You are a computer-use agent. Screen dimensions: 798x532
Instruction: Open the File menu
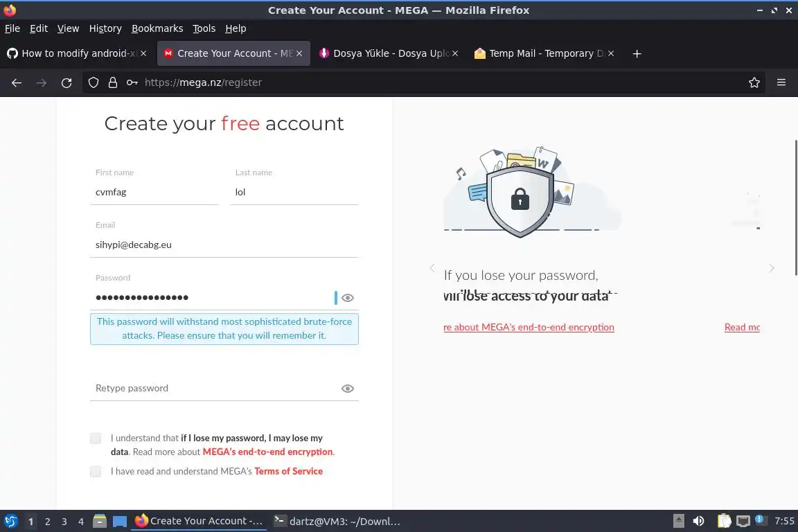12,28
